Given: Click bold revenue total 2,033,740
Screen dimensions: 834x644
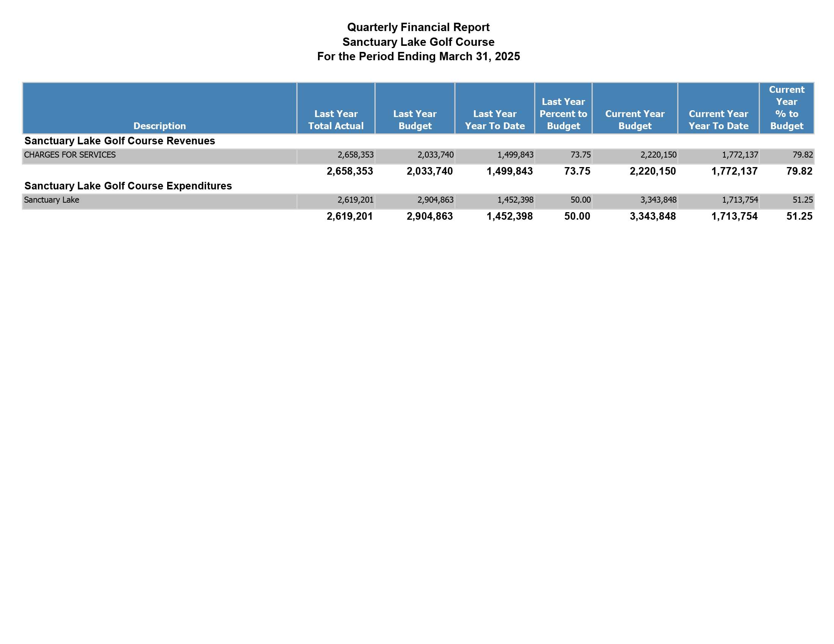Looking at the screenshot, I should pyautogui.click(x=430, y=171).
